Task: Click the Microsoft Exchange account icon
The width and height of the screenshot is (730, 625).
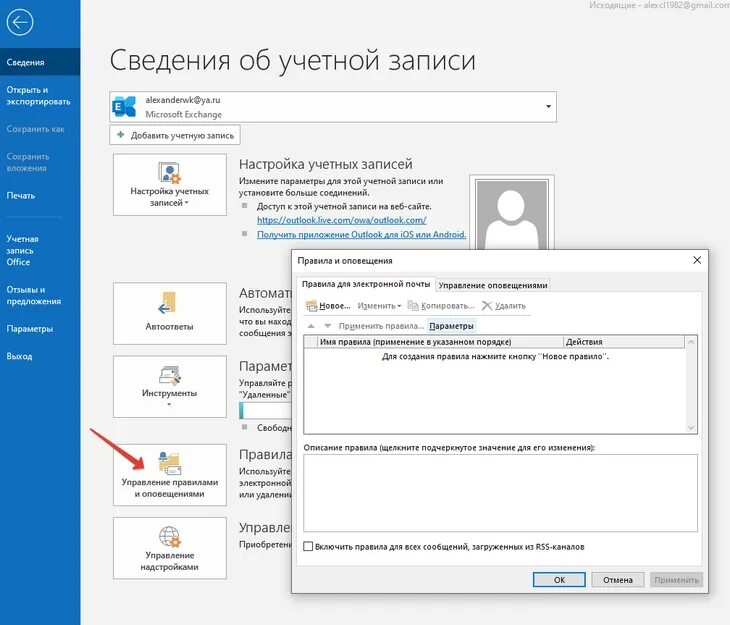Action: (124, 107)
